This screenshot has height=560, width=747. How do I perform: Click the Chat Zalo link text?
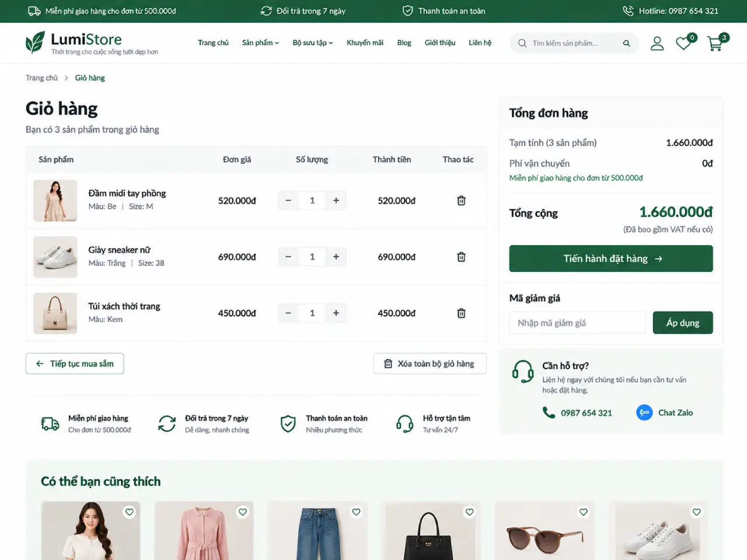(x=675, y=412)
